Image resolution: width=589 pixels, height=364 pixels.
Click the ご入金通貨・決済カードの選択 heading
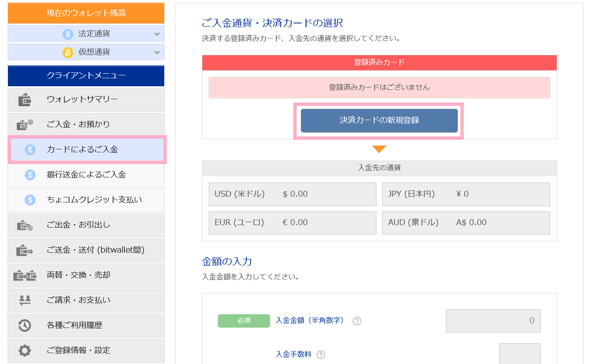[272, 23]
